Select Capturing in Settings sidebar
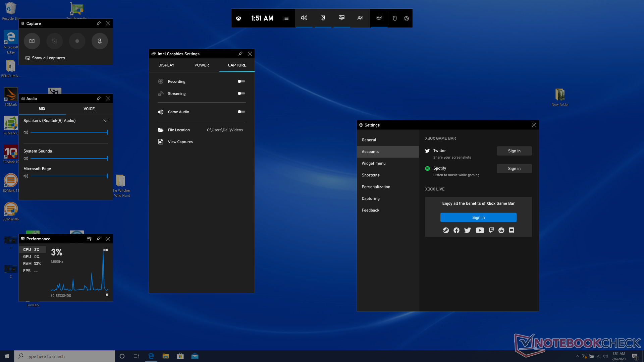644x362 pixels. [388, 199]
